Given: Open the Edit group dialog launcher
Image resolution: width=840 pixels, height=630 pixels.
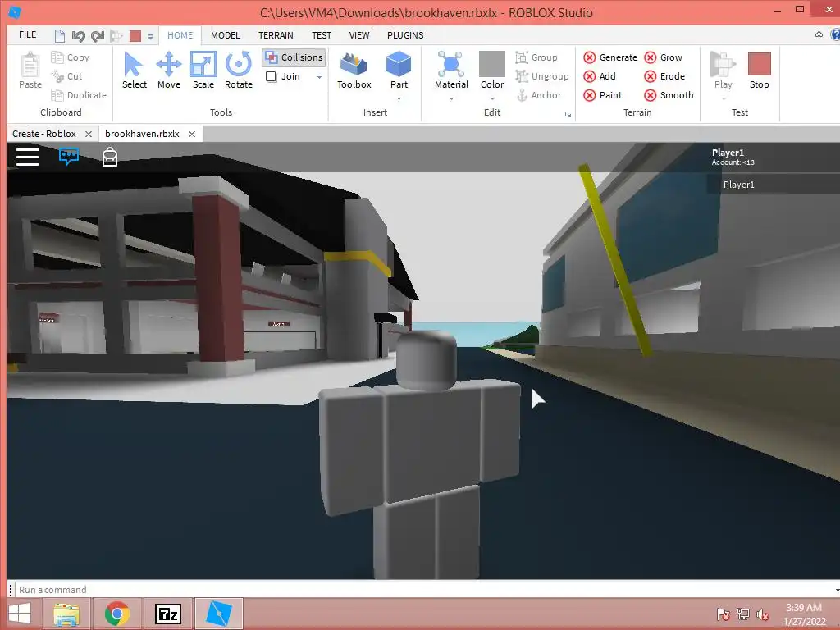Looking at the screenshot, I should [568, 115].
